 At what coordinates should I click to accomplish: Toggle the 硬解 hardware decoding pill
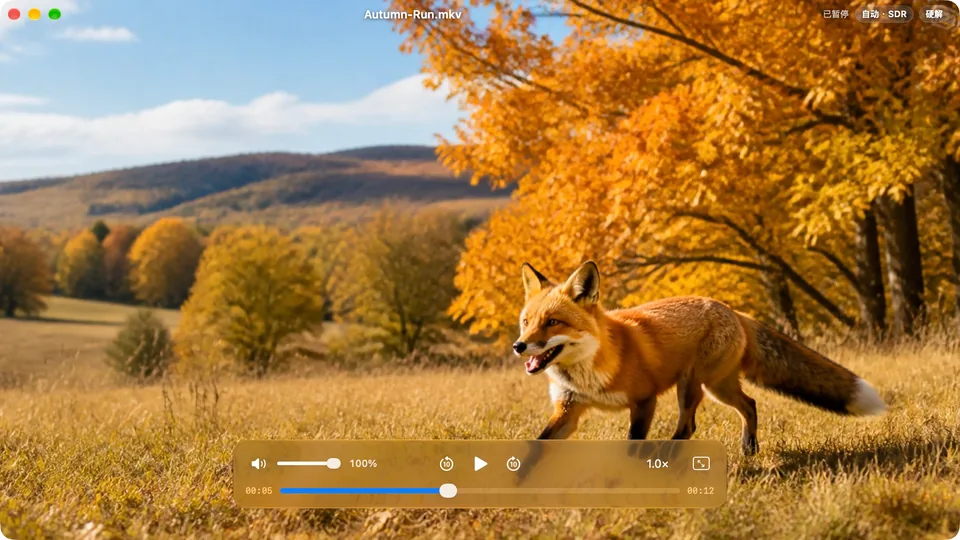[x=934, y=14]
